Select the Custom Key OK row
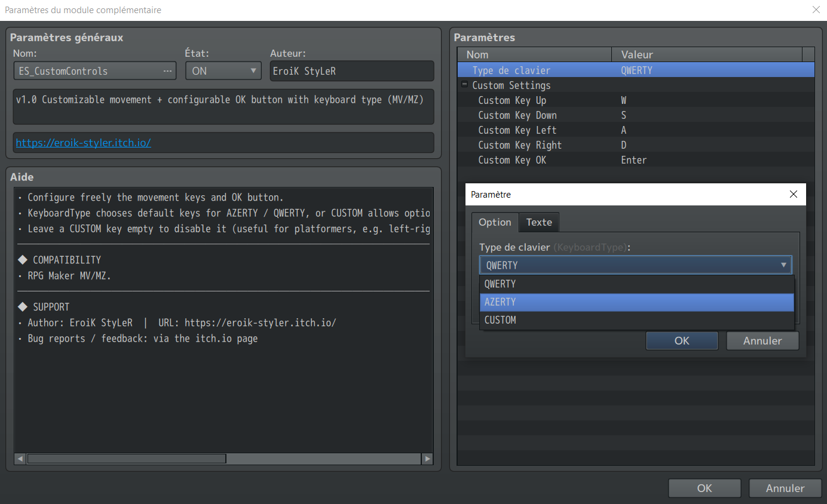827x504 pixels. 636,160
